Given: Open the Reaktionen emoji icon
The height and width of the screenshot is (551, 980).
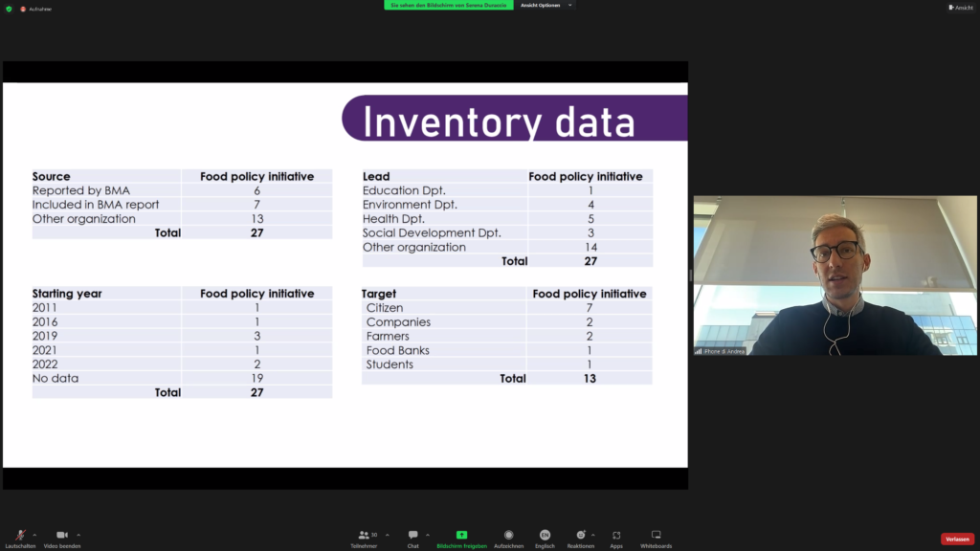Looking at the screenshot, I should [580, 538].
